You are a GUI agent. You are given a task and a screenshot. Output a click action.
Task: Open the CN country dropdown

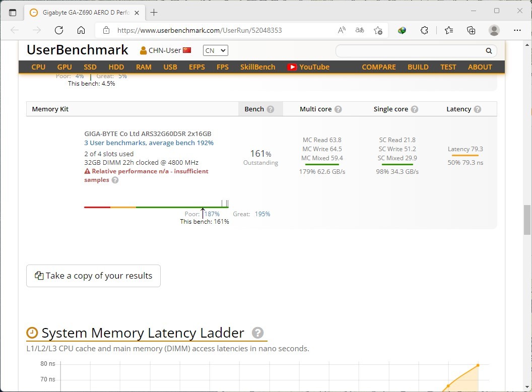click(215, 50)
